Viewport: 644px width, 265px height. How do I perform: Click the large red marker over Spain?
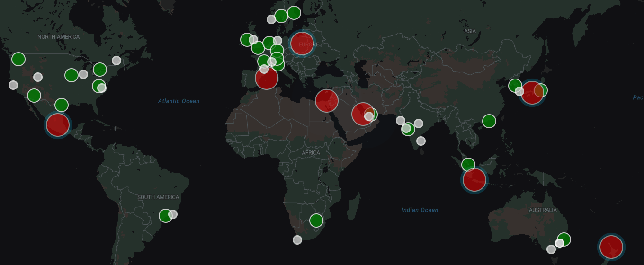click(x=267, y=78)
